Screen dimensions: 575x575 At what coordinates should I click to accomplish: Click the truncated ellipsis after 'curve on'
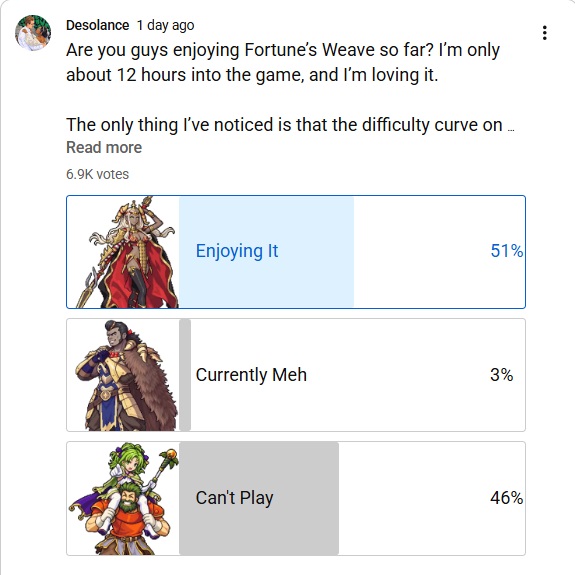click(511, 129)
